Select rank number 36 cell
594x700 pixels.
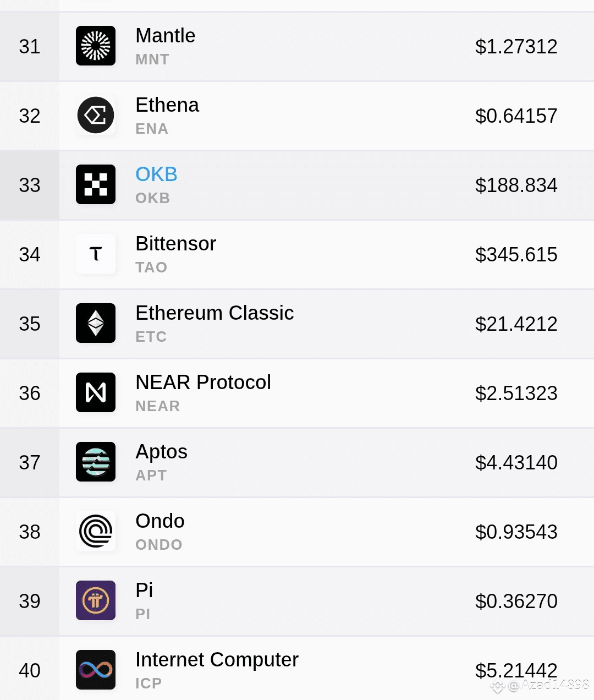point(30,393)
